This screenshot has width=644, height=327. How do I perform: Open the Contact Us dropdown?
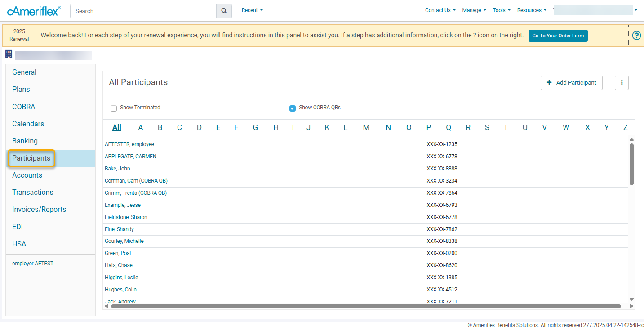(x=440, y=10)
